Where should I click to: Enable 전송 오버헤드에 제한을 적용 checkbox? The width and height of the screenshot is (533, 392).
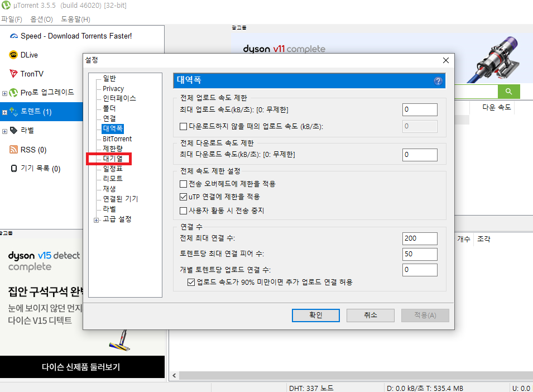183,184
